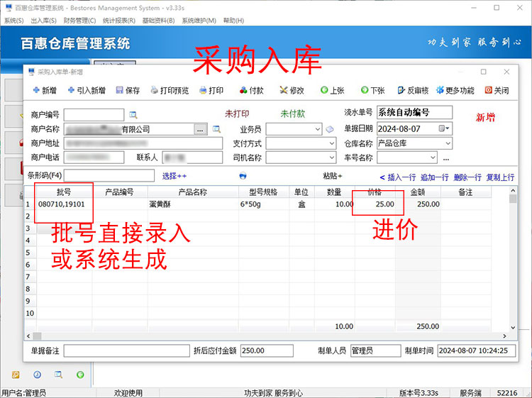Screen dimensions: 532x398
Task: Open the 帮助(H) menu
Action: coord(233,21)
